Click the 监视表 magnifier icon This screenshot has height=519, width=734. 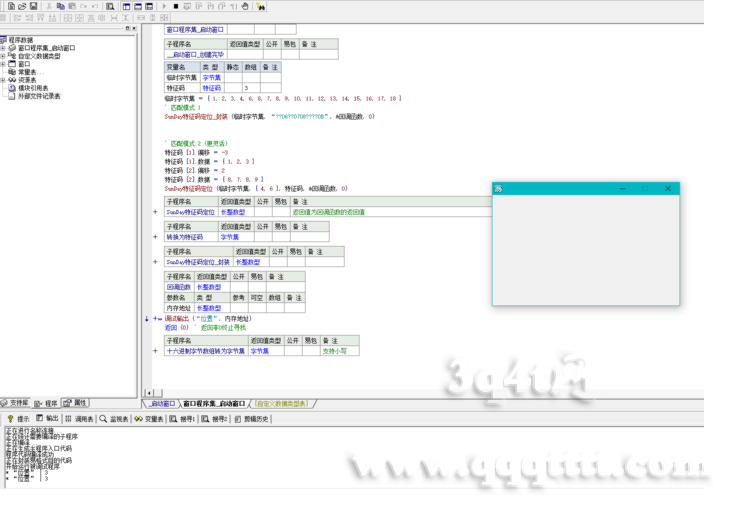point(103,418)
